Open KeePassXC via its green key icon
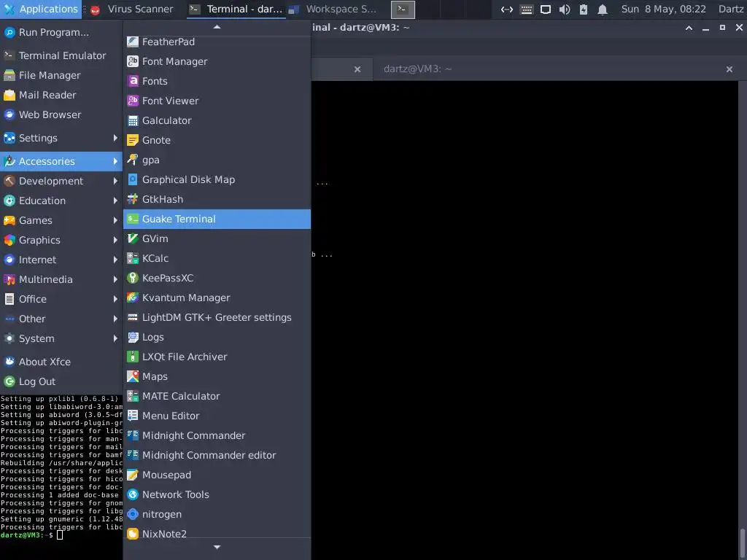 click(133, 278)
